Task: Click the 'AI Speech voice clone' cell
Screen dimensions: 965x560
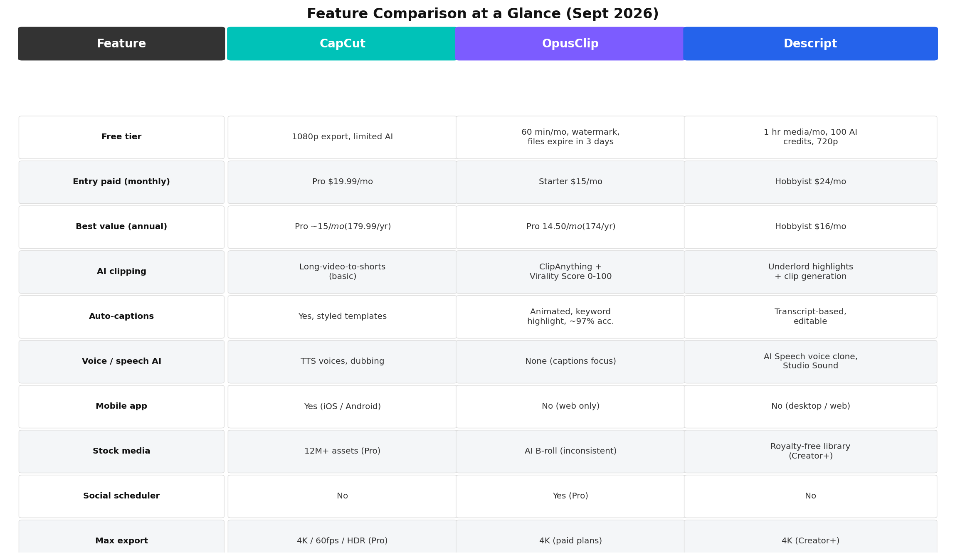Action: (810, 362)
